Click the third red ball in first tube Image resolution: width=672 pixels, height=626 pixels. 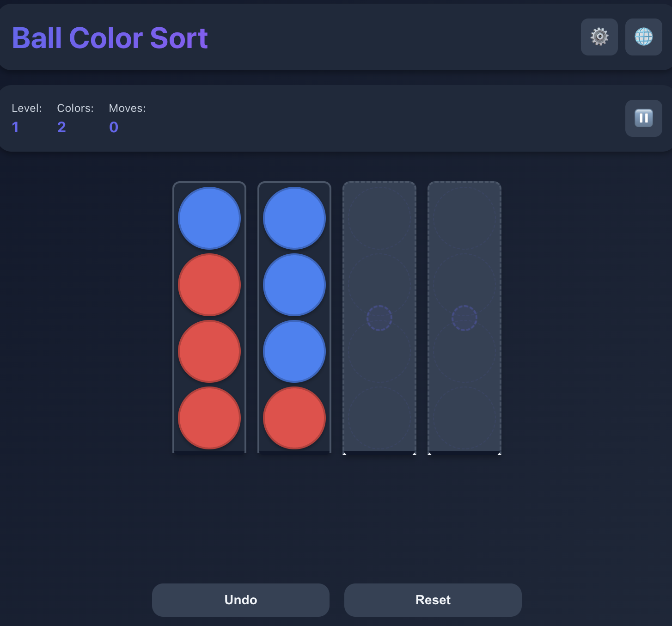point(209,351)
